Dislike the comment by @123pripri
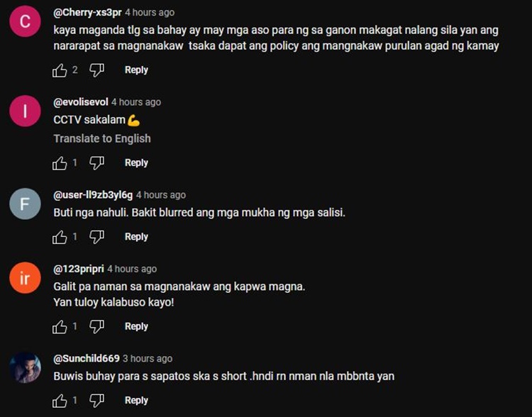The height and width of the screenshot is (417, 532). pyautogui.click(x=96, y=327)
